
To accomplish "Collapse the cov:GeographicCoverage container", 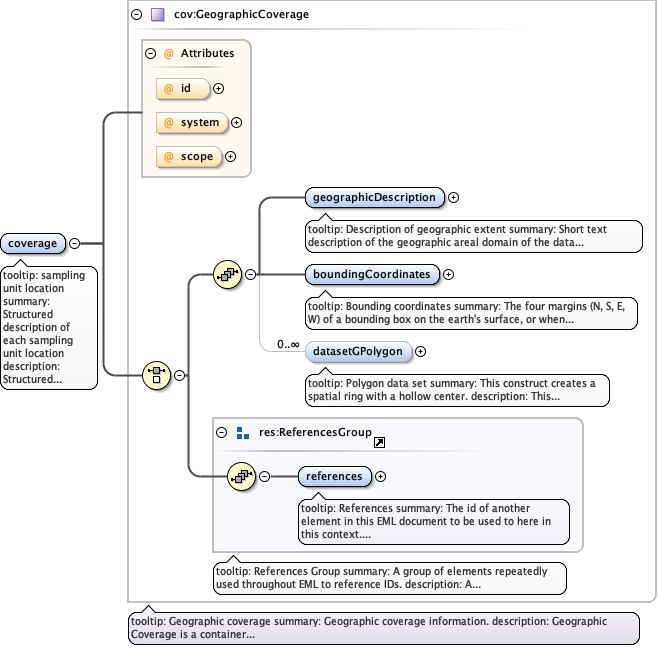I will pos(136,15).
